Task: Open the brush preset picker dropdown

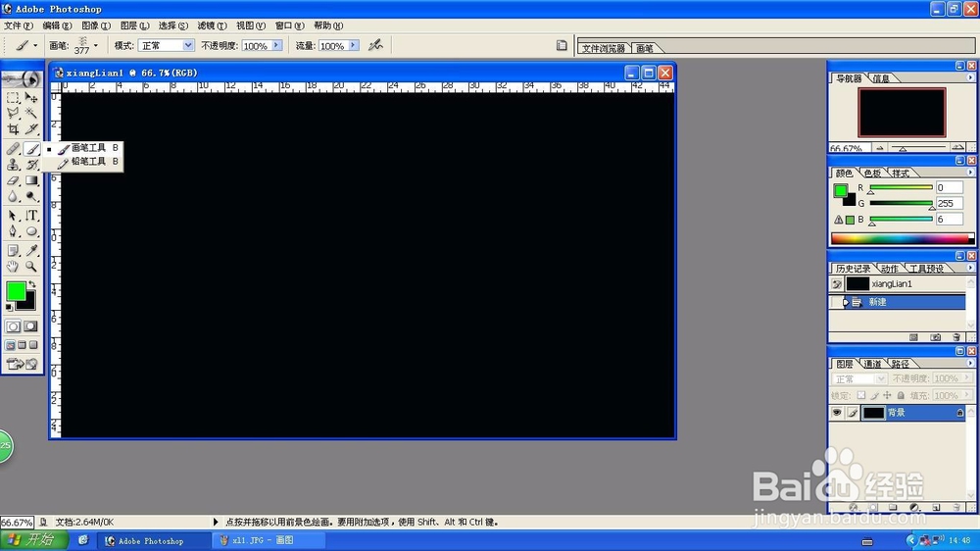Action: click(x=96, y=45)
